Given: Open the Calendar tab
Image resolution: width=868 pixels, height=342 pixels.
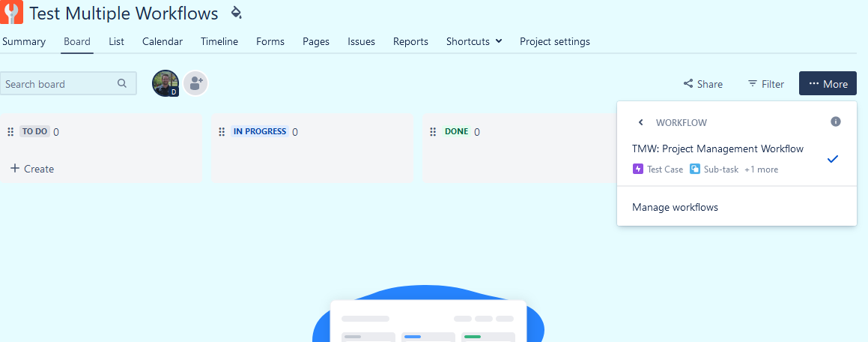Looking at the screenshot, I should tap(163, 41).
